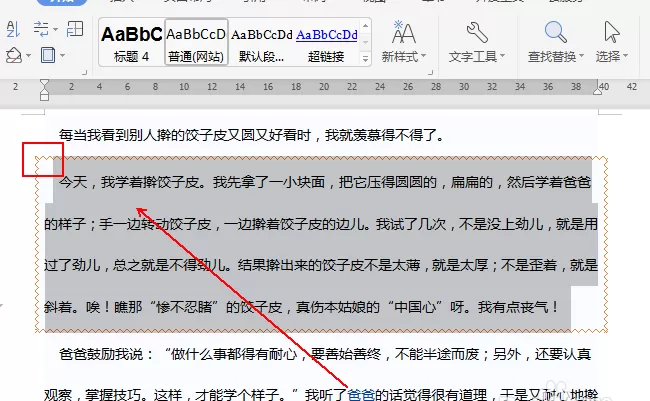Click the highlighted line starting 的样子；手一边转动
Viewport: 650px width, 401px height.
(x=321, y=224)
